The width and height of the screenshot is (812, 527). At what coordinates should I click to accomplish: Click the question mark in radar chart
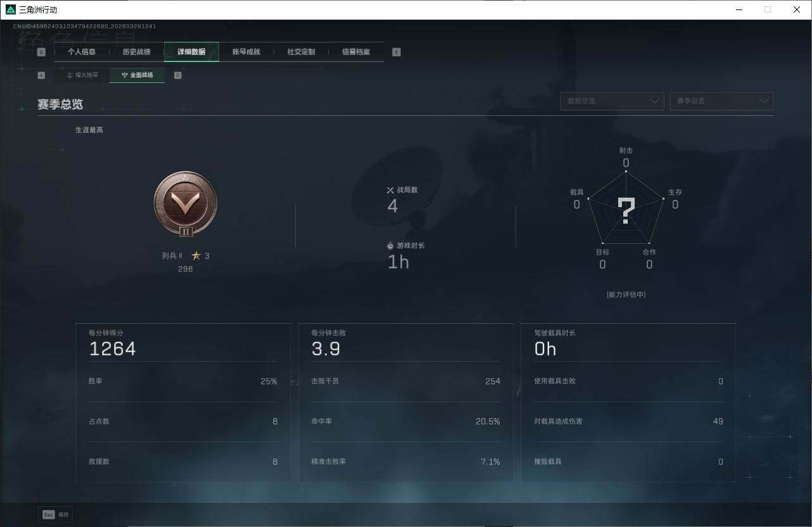click(x=626, y=211)
